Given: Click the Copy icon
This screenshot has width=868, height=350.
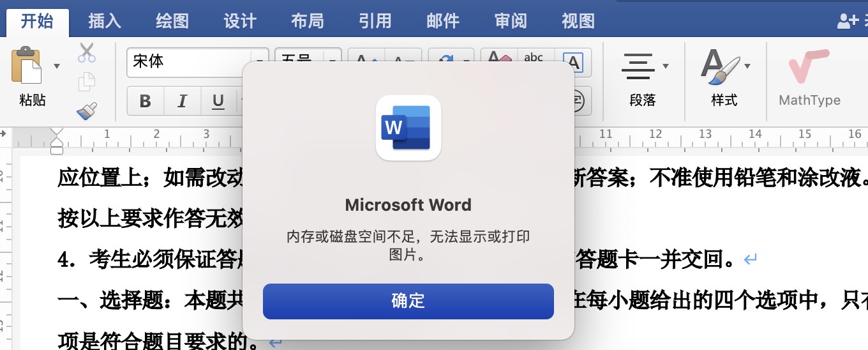Looking at the screenshot, I should point(86,82).
